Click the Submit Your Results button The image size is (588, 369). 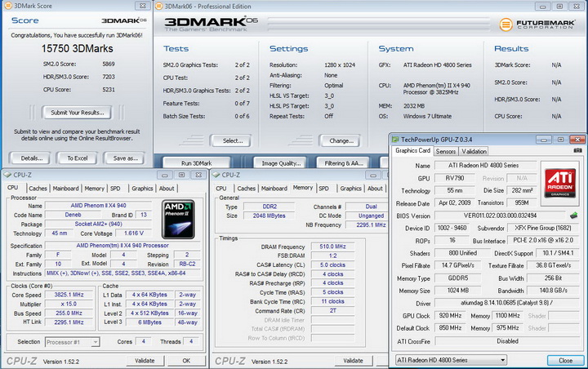tap(78, 113)
